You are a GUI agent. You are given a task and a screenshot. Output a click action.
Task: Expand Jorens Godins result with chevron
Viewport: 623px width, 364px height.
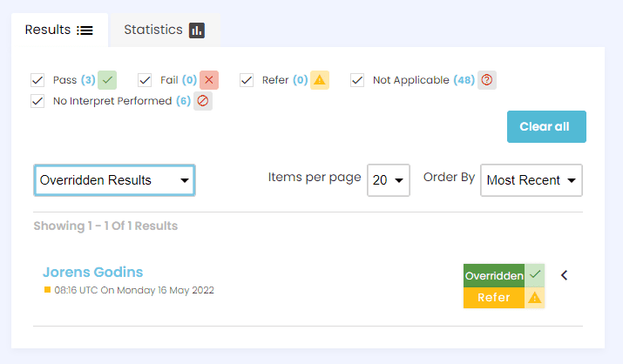(x=565, y=275)
